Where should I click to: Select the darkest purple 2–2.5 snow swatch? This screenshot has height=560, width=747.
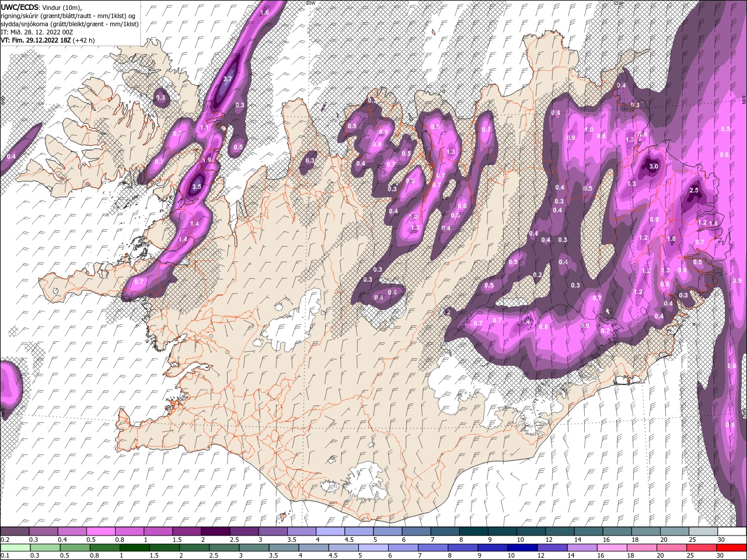click(x=215, y=531)
